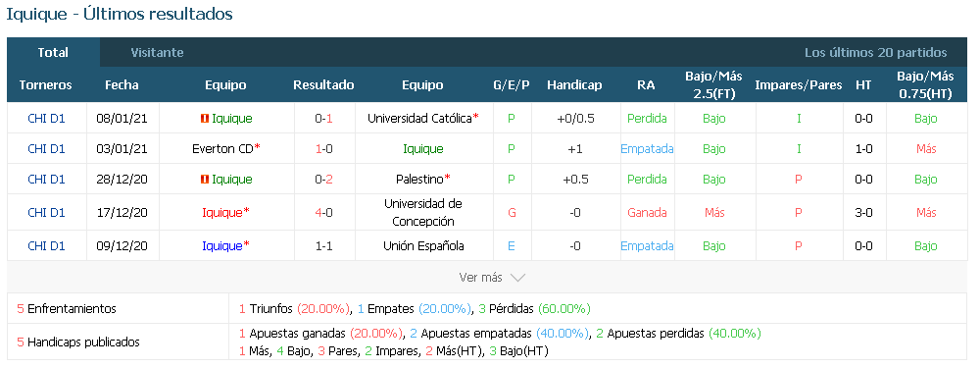The width and height of the screenshot is (980, 368).
Task: Open Universidad de Concepción team page
Action: [x=423, y=213]
